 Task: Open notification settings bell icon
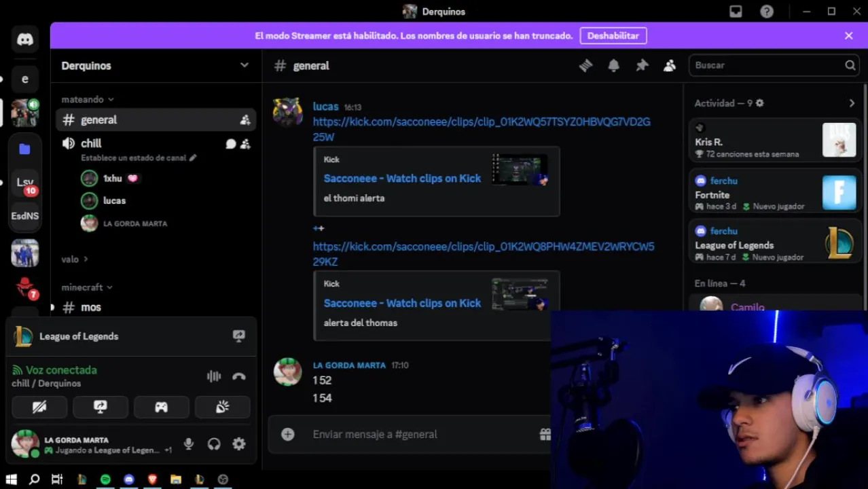click(613, 65)
